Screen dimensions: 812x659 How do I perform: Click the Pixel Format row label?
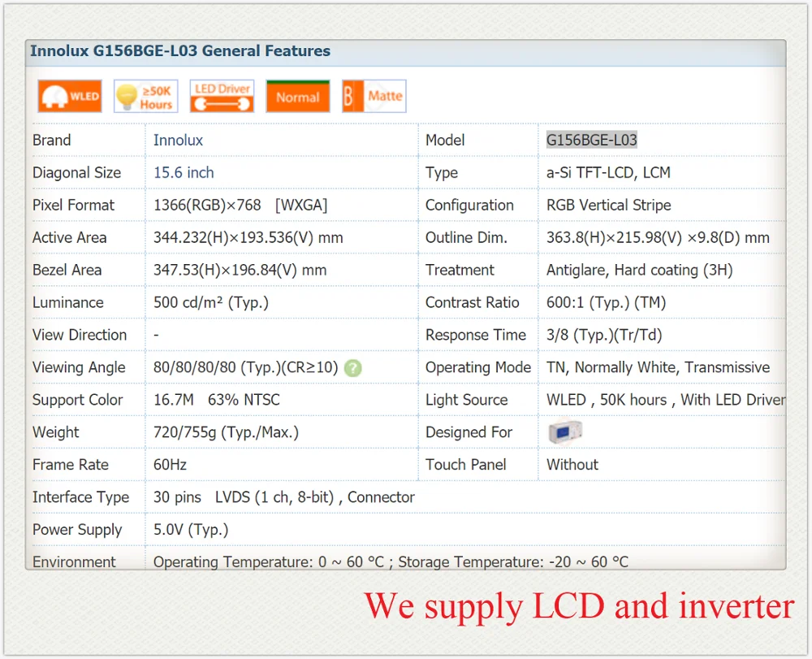click(x=73, y=205)
